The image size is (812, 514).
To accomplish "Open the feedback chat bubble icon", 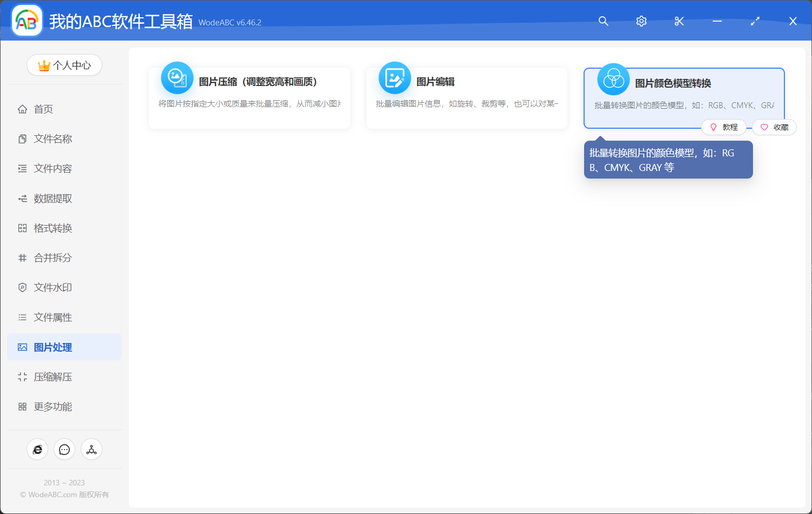I will coord(64,449).
